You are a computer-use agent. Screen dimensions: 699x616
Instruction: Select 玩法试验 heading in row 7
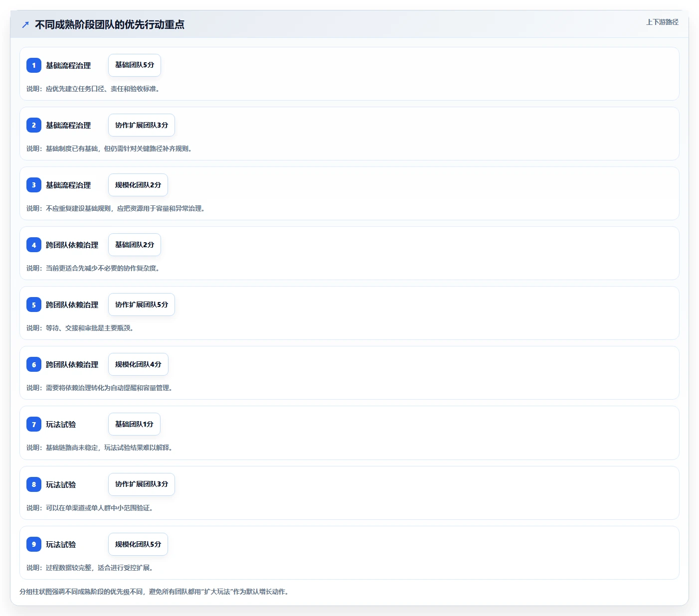point(61,424)
